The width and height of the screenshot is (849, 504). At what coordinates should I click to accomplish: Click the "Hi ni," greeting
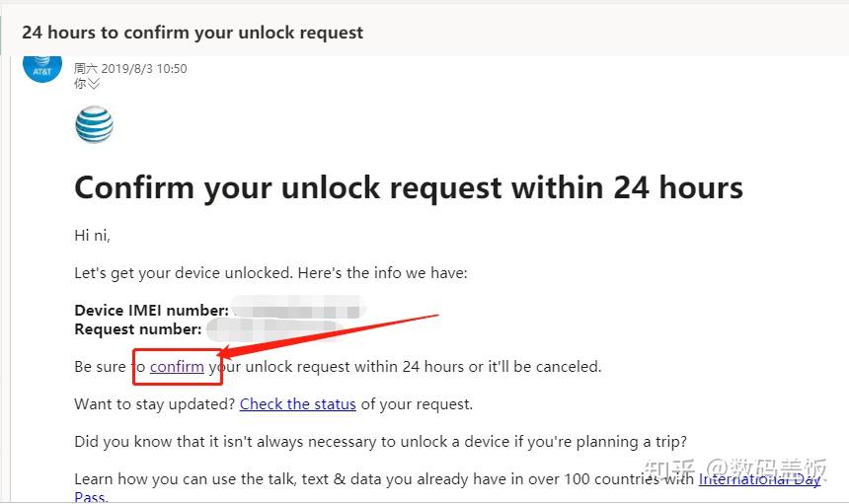(x=92, y=236)
